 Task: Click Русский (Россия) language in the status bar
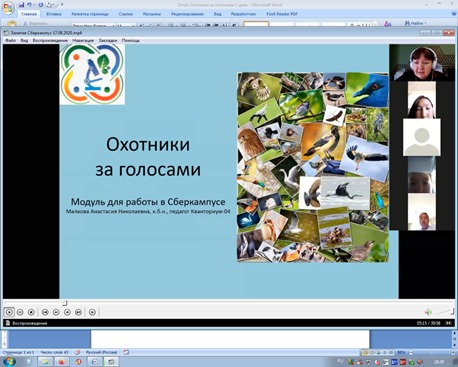(101, 352)
